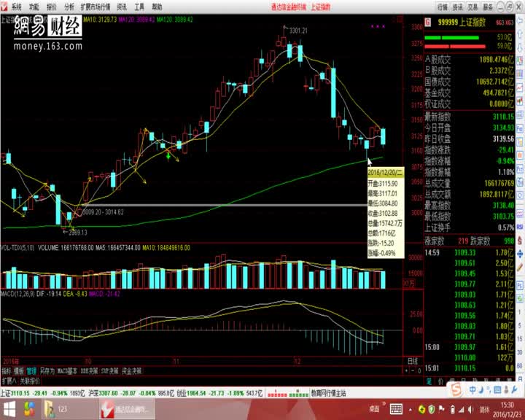
Task: Click the A股成交 row
Action: (x=469, y=60)
